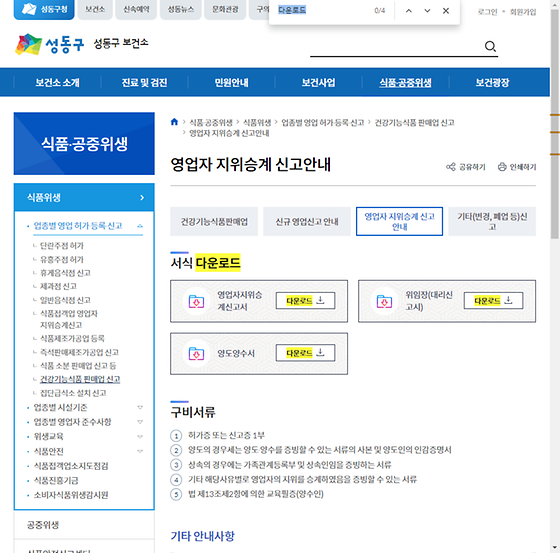Viewport: 560px width, 553px height.
Task: Click 로그인 link
Action: 487,12
